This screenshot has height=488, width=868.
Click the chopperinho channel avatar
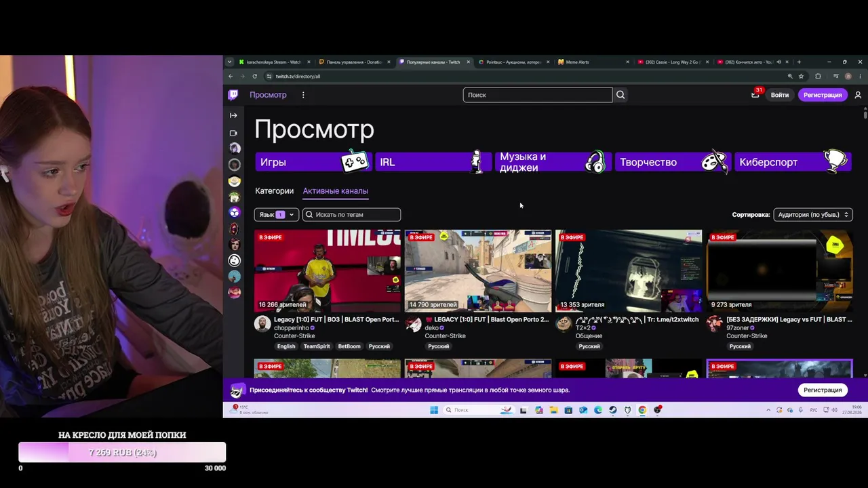262,324
